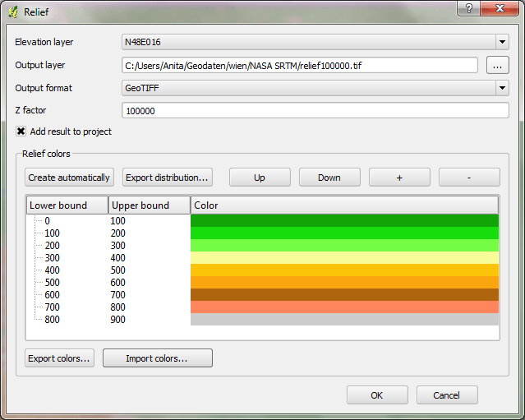Move selected class Up
This screenshot has width=525, height=420.
[x=259, y=178]
